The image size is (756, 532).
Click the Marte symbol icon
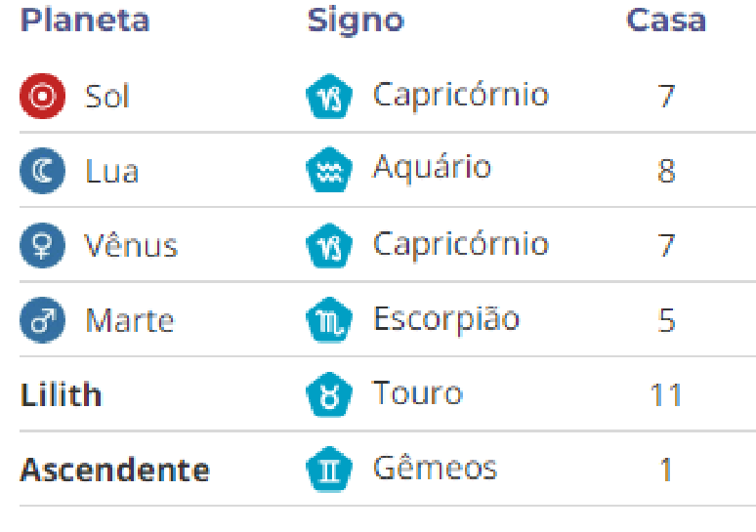(42, 320)
